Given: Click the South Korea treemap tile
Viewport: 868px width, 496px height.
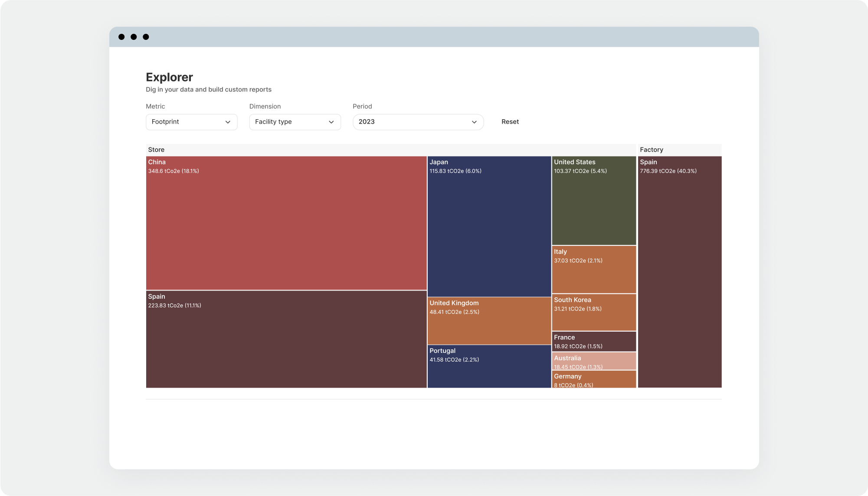Looking at the screenshot, I should (593, 313).
